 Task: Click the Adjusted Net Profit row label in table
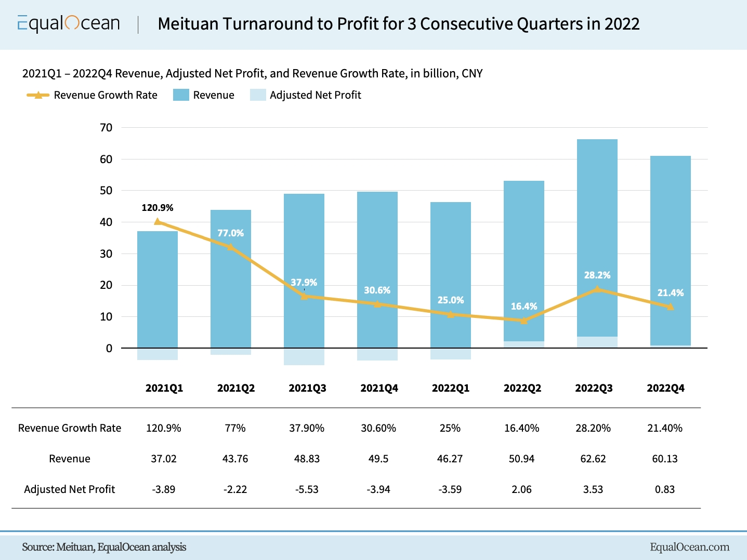pyautogui.click(x=70, y=489)
